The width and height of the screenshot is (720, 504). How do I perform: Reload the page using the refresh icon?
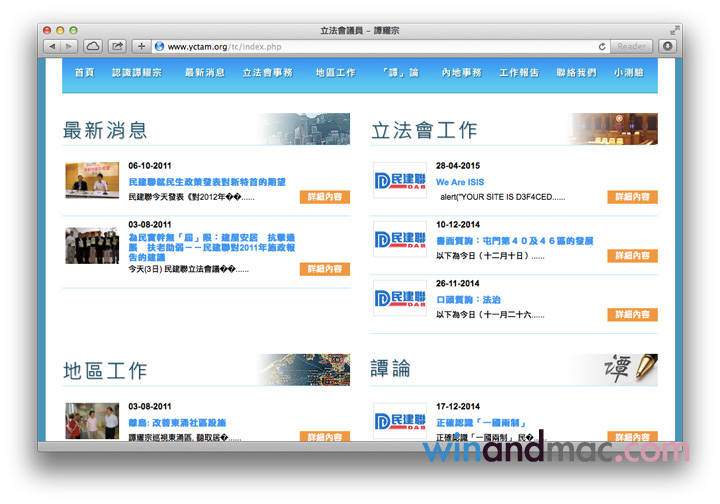click(602, 46)
